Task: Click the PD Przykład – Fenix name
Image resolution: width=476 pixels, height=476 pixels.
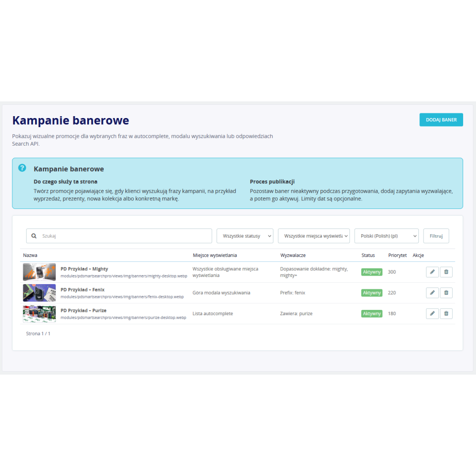Action: pyautogui.click(x=82, y=289)
